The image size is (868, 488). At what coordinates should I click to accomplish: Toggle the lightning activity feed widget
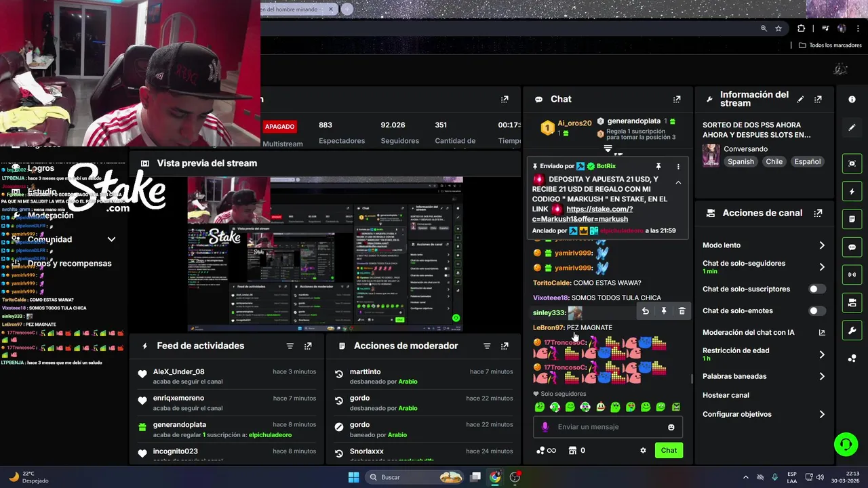pos(852,192)
